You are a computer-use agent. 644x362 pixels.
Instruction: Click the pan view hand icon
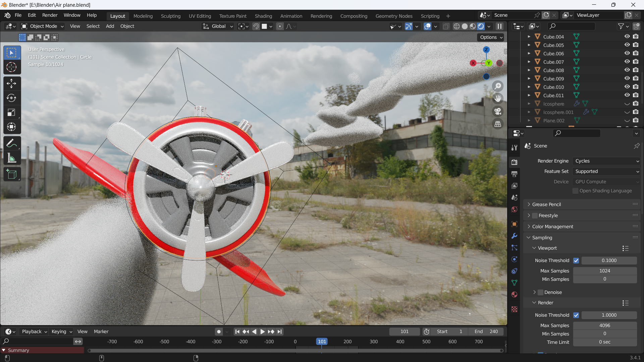498,99
